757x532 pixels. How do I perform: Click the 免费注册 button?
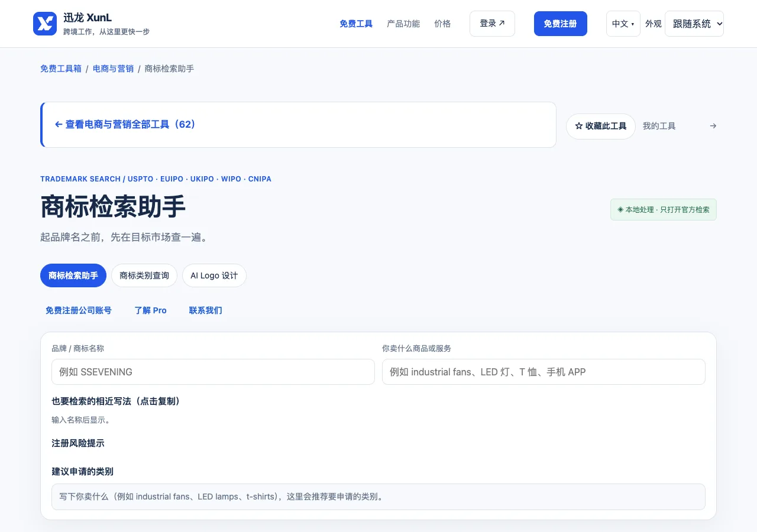pyautogui.click(x=561, y=24)
